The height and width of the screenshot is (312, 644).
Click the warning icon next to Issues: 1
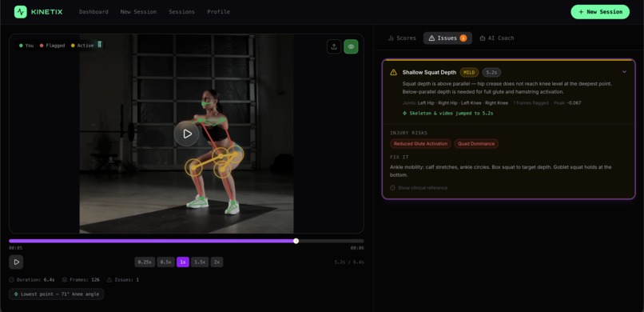(x=109, y=279)
